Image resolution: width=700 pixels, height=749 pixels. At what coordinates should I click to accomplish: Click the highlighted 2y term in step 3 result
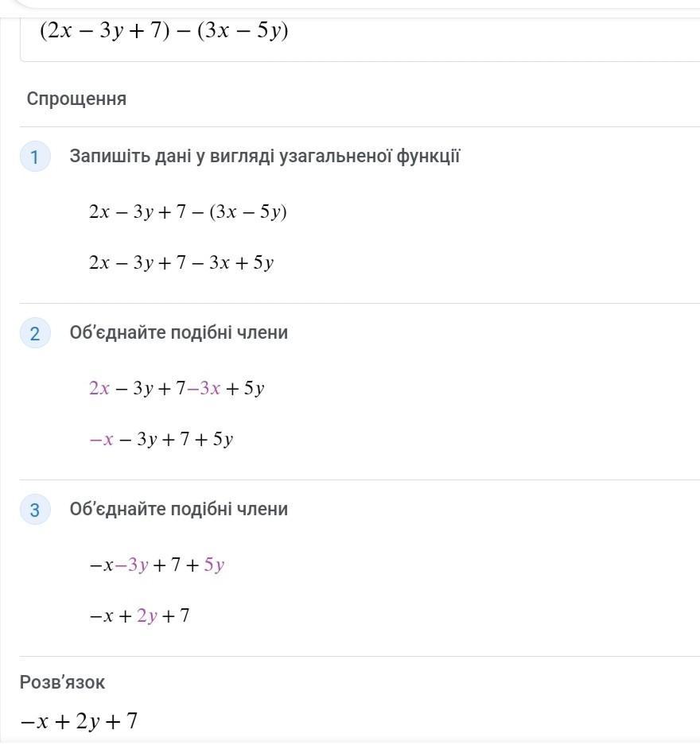tap(147, 615)
